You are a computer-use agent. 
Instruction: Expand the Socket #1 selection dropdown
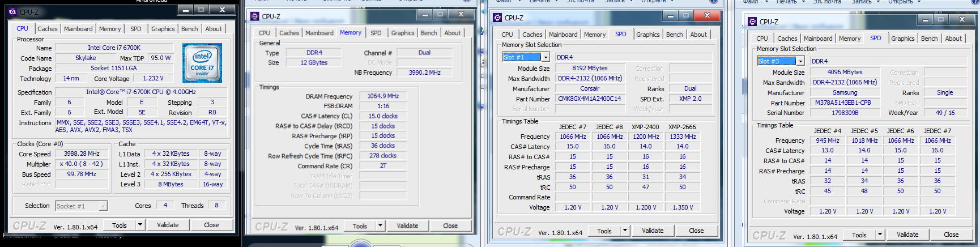(x=103, y=206)
